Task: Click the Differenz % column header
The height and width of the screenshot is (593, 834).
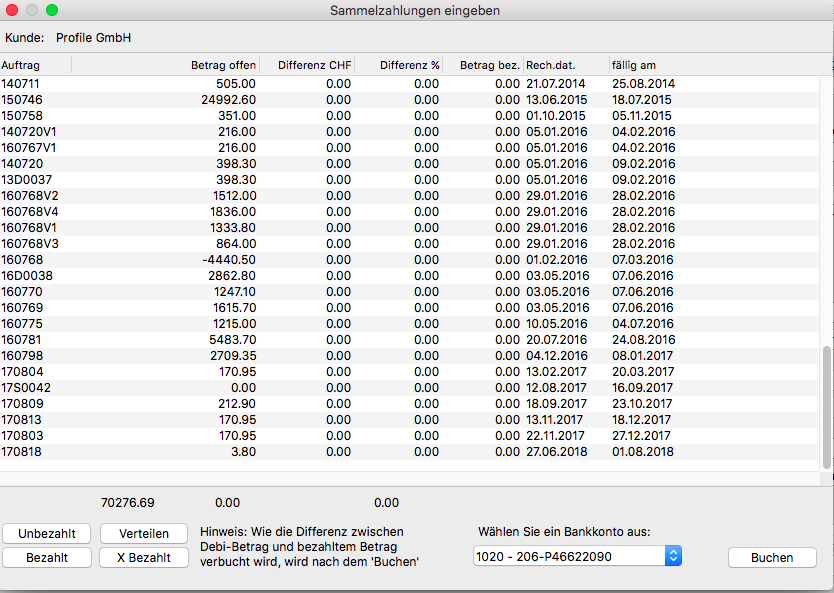Action: click(399, 65)
